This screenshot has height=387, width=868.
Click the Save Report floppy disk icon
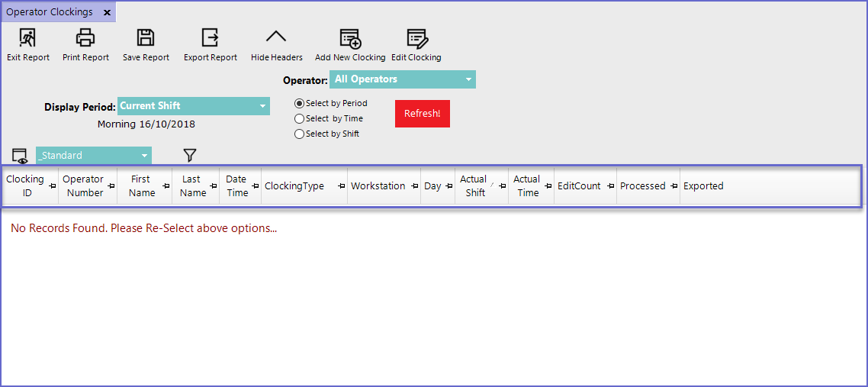pyautogui.click(x=146, y=38)
